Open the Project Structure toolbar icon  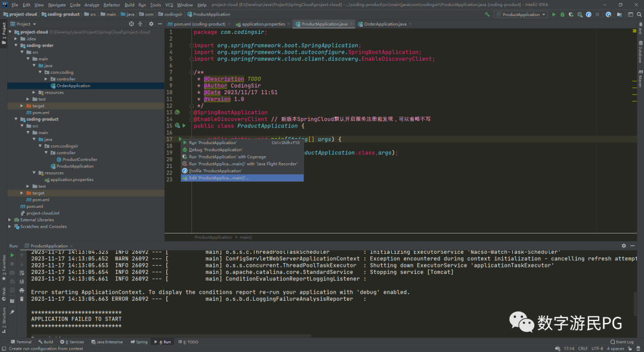tap(620, 14)
